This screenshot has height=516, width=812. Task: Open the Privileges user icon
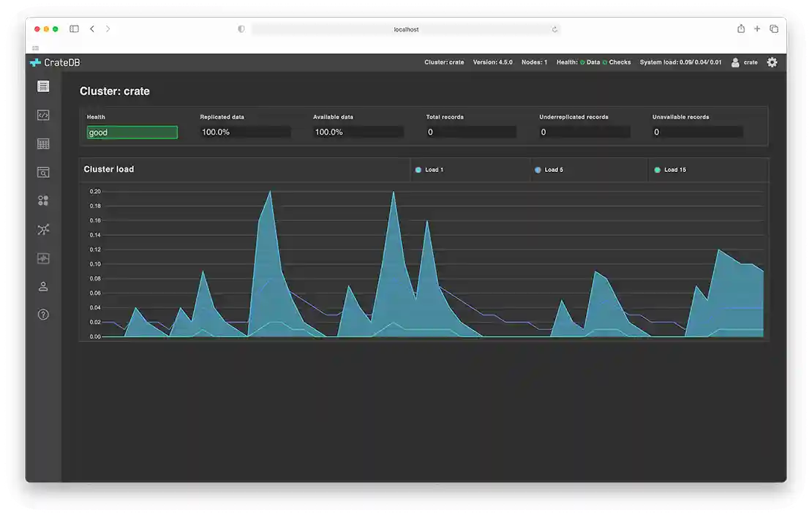coord(43,286)
